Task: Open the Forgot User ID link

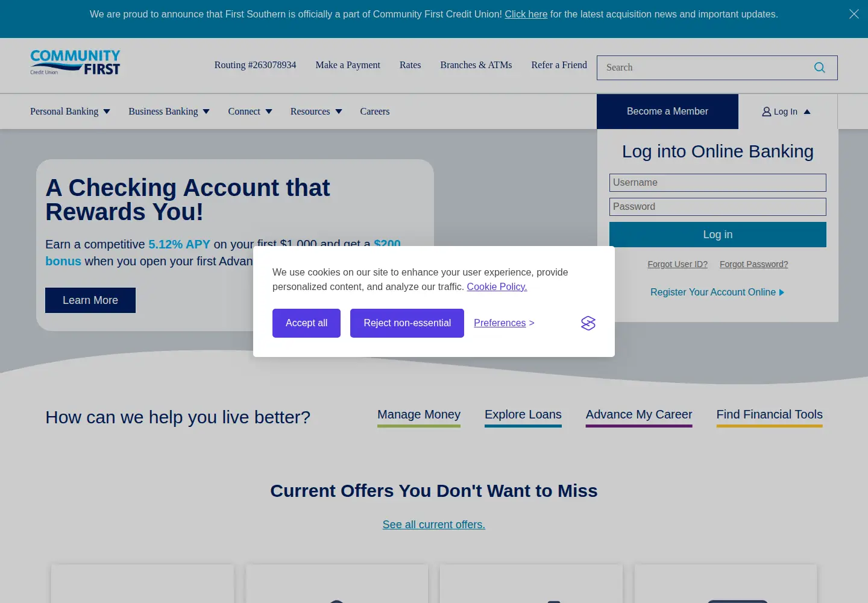Action: (x=678, y=264)
